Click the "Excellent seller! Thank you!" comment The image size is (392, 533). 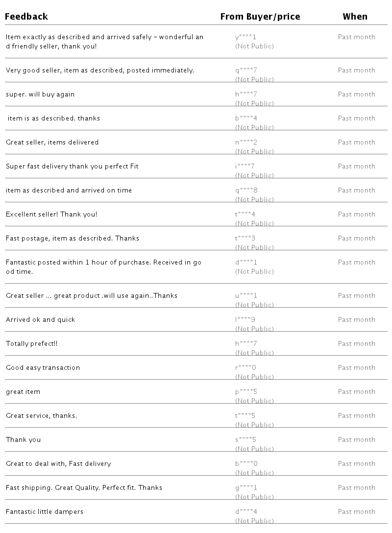coord(51,215)
